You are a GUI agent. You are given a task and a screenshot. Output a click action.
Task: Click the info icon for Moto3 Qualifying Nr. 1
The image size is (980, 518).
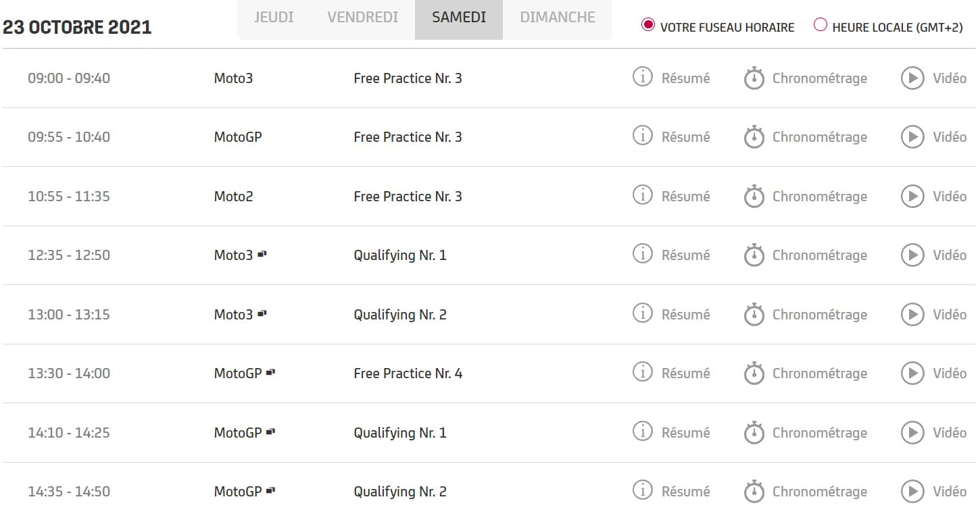point(642,254)
